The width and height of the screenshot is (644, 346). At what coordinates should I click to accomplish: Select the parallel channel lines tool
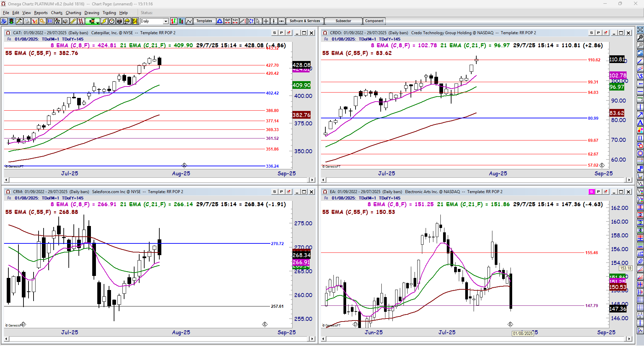pos(640,68)
